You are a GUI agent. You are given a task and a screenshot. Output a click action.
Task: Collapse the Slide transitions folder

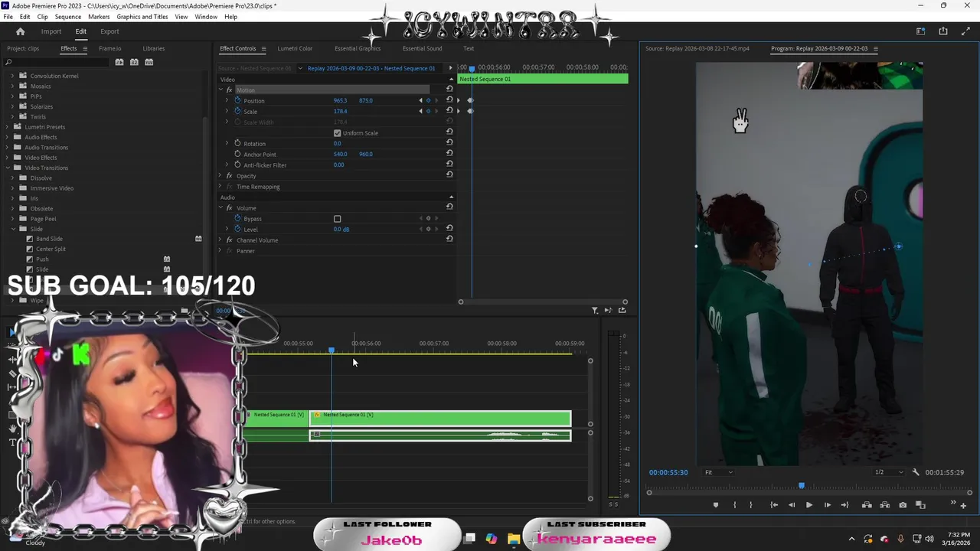(13, 229)
